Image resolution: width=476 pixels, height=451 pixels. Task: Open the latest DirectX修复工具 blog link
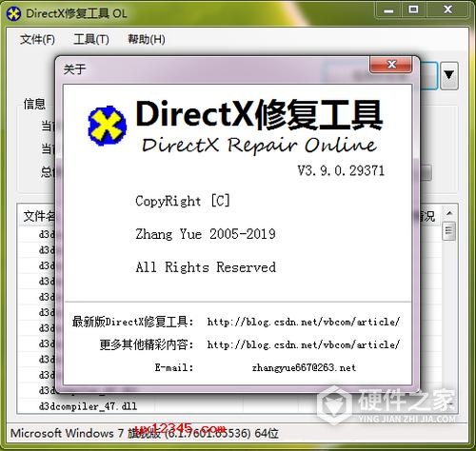point(303,322)
